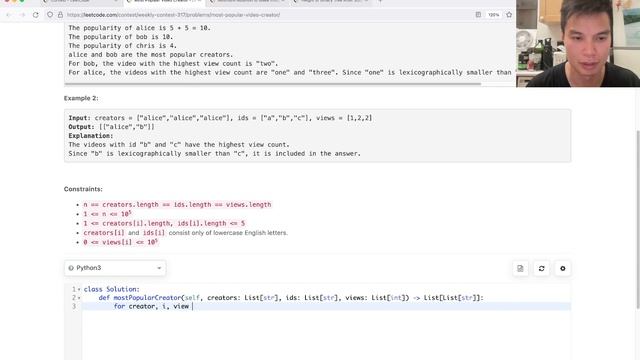Click 'n == creators.length == ids.length' constraint
Image resolution: width=640 pixels, height=360 pixels.
177,204
